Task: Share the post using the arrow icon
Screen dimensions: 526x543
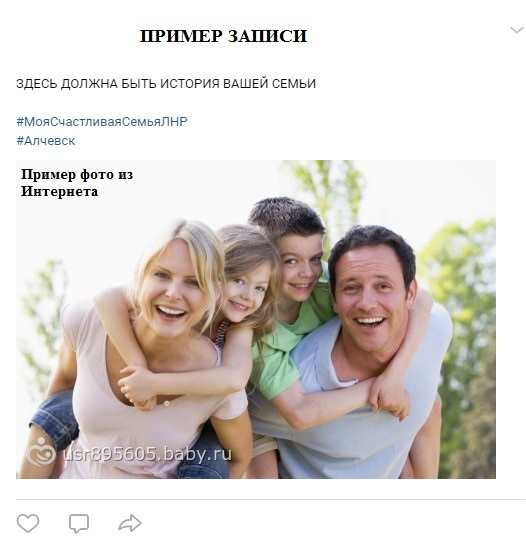Action: click(x=130, y=523)
